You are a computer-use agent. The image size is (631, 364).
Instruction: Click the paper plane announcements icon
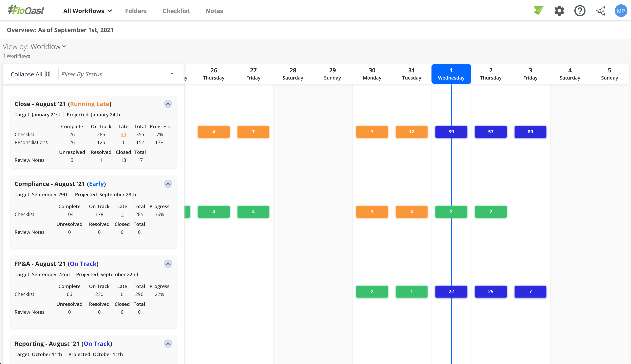pyautogui.click(x=601, y=11)
